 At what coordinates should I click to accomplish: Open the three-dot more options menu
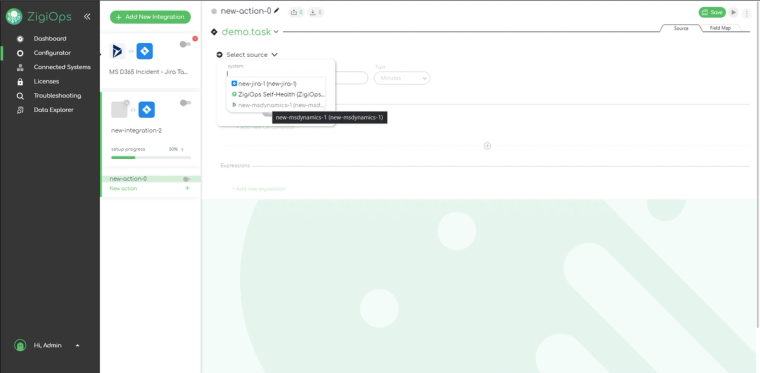pyautogui.click(x=746, y=13)
